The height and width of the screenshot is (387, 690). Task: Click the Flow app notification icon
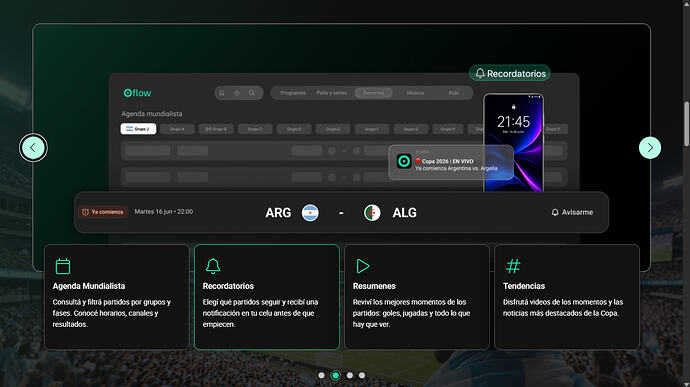click(x=404, y=161)
